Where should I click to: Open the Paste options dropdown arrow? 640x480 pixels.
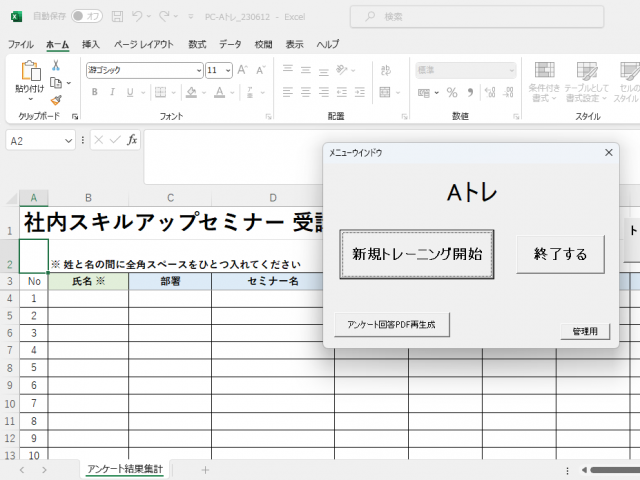(30, 99)
